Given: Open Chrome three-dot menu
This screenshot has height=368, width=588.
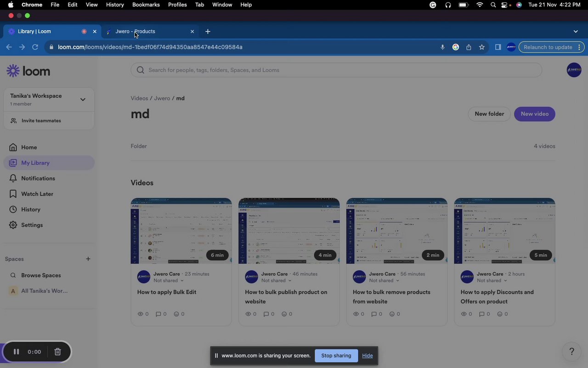Looking at the screenshot, I should [x=579, y=47].
